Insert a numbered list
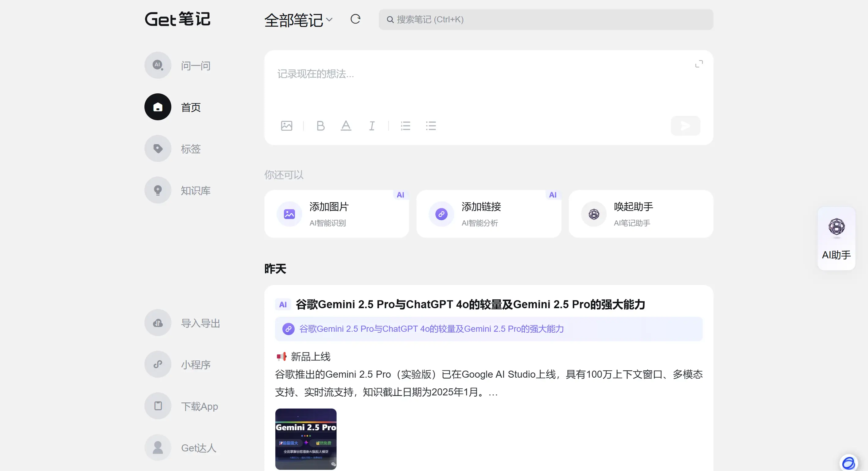The height and width of the screenshot is (471, 868). pyautogui.click(x=405, y=126)
